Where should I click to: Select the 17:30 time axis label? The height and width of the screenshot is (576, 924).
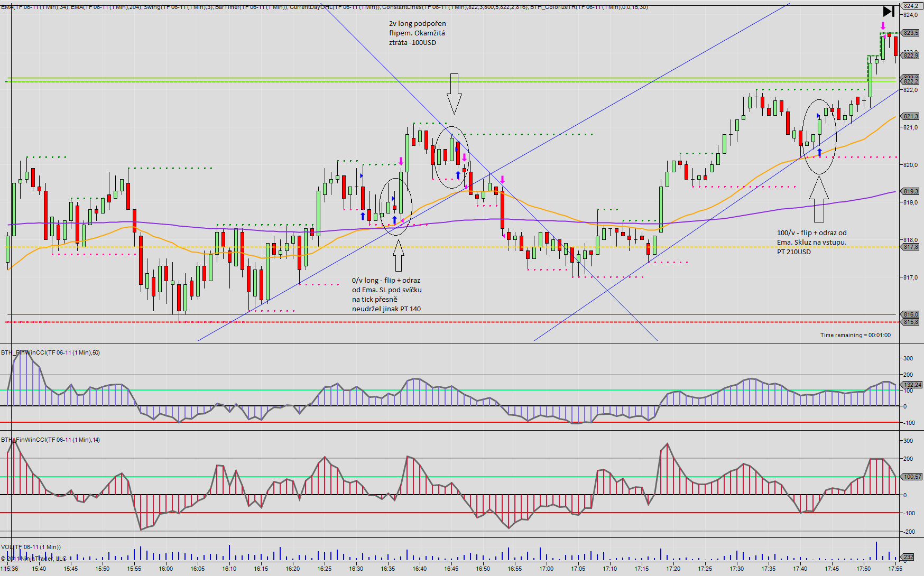[737, 569]
